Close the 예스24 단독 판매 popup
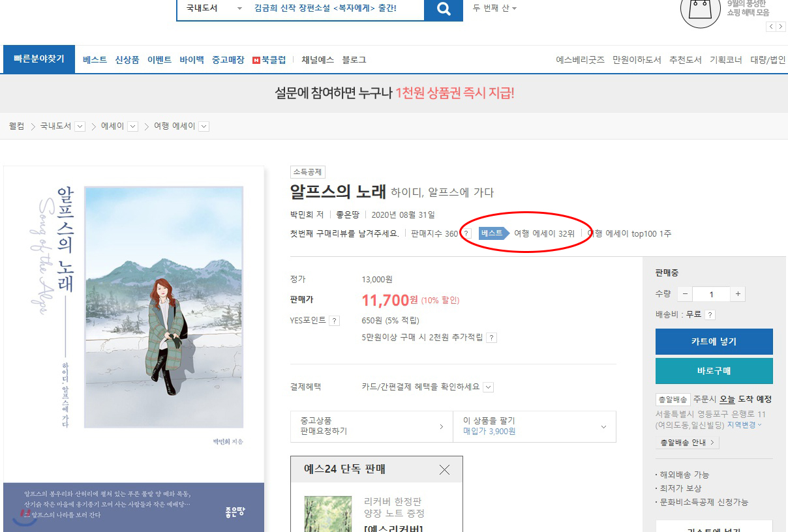The image size is (788, 532). [444, 469]
